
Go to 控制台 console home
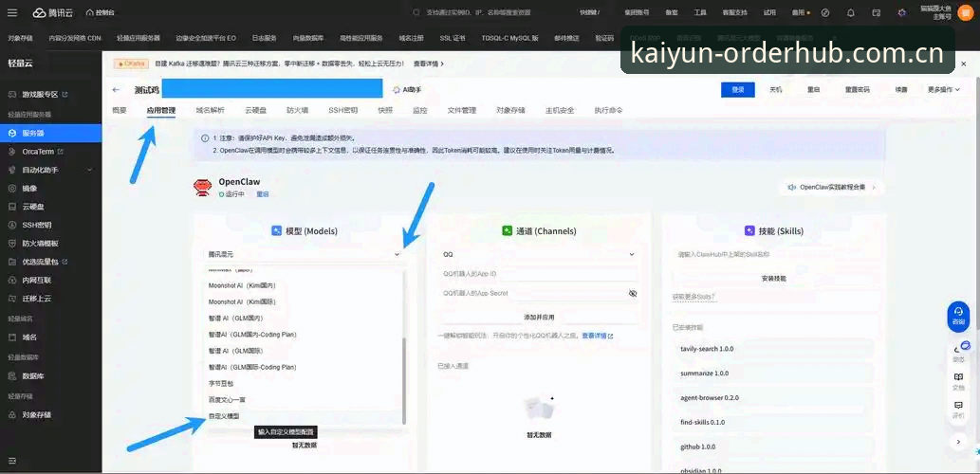(100, 12)
